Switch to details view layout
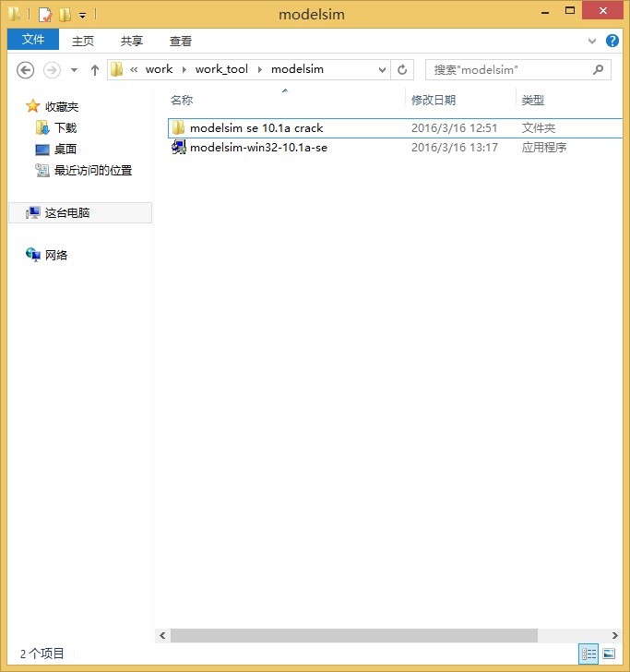 pos(588,654)
